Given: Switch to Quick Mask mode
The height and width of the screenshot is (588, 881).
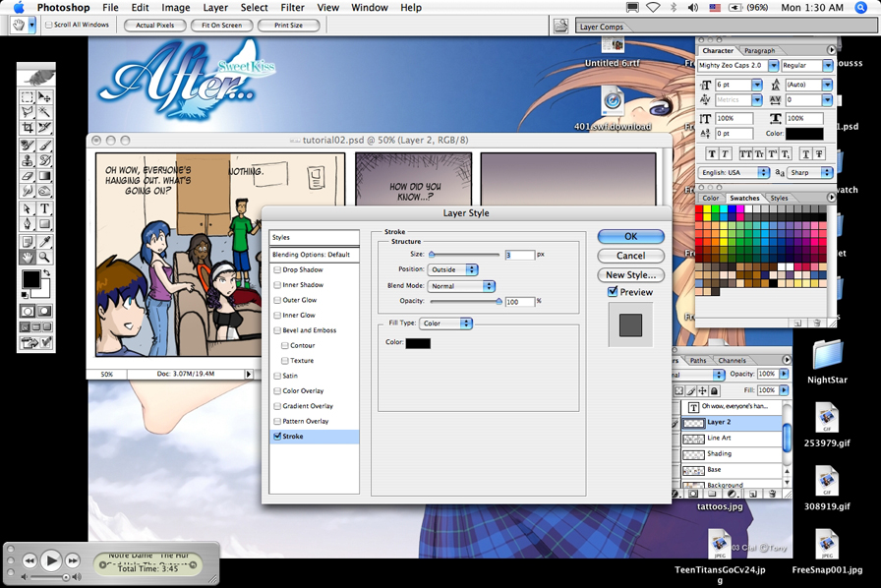Looking at the screenshot, I should 44,311.
